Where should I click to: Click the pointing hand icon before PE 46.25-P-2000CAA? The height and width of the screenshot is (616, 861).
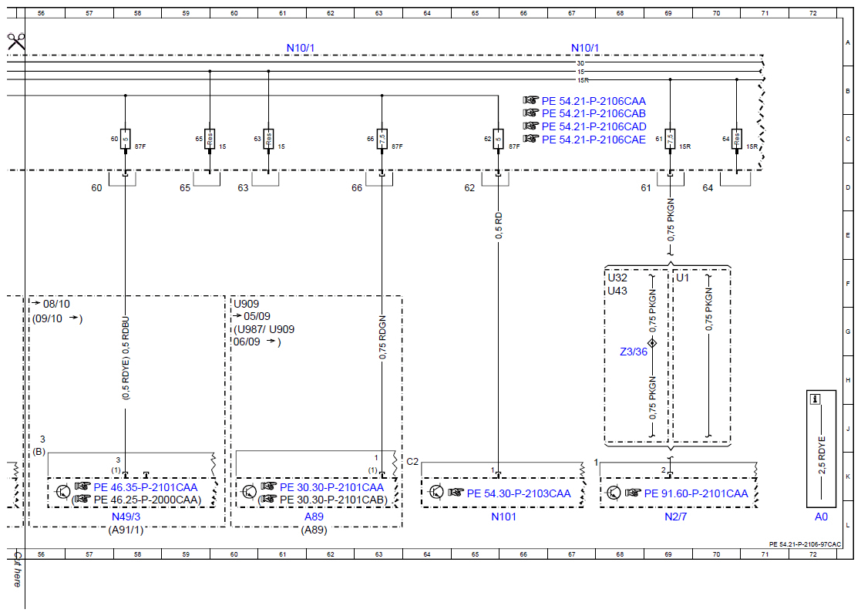82,499
